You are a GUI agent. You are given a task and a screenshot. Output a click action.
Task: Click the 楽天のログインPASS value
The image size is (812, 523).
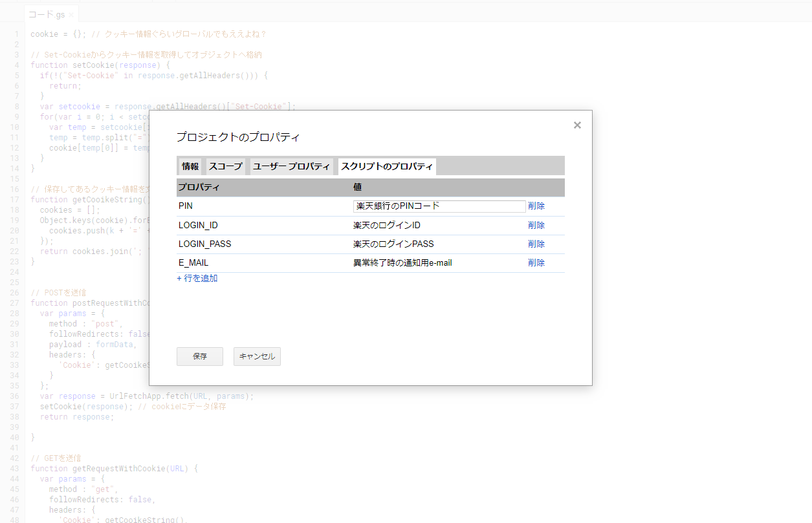coord(393,244)
